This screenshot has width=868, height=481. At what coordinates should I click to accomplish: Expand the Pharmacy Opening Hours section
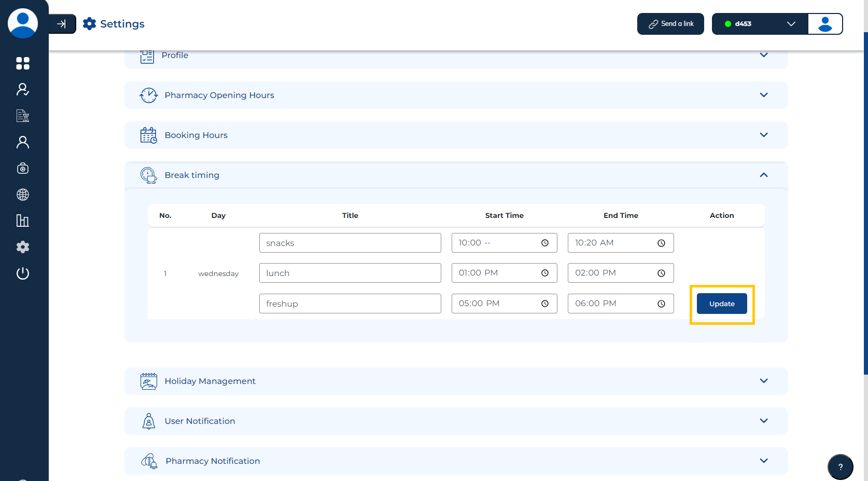coord(763,95)
